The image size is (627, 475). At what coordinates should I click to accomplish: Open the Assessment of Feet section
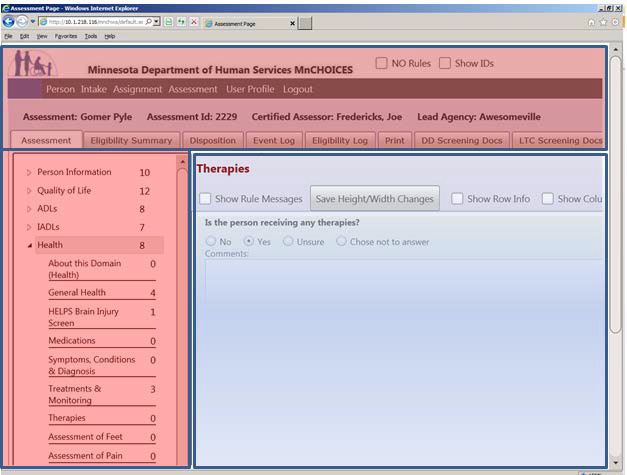pyautogui.click(x=85, y=437)
